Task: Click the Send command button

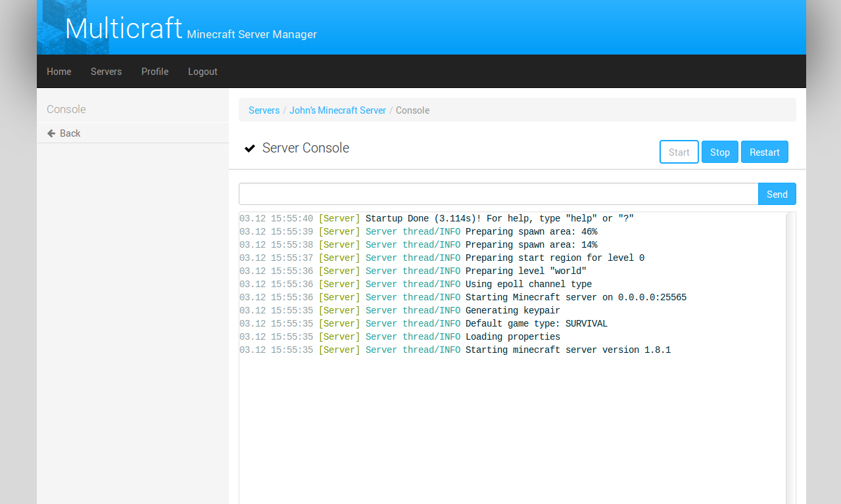Action: [x=777, y=194]
